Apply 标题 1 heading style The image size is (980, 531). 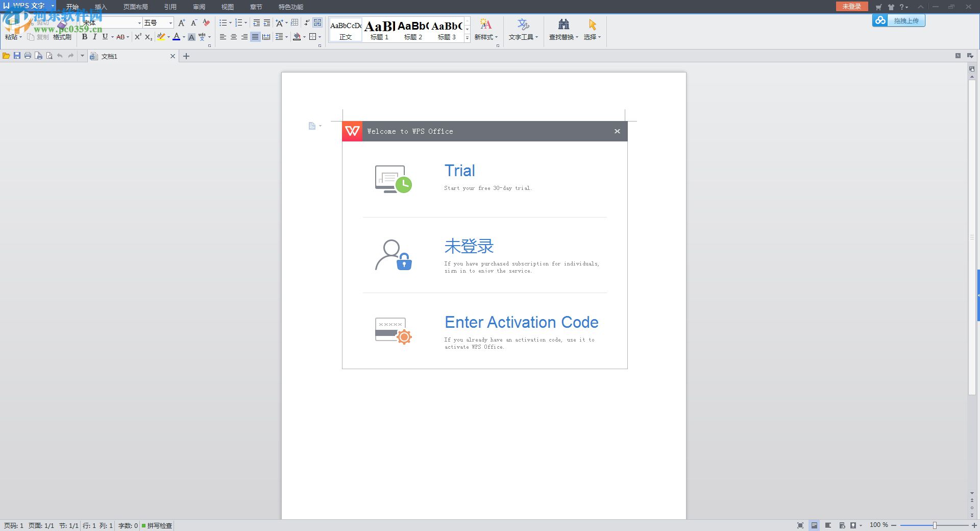(x=379, y=30)
